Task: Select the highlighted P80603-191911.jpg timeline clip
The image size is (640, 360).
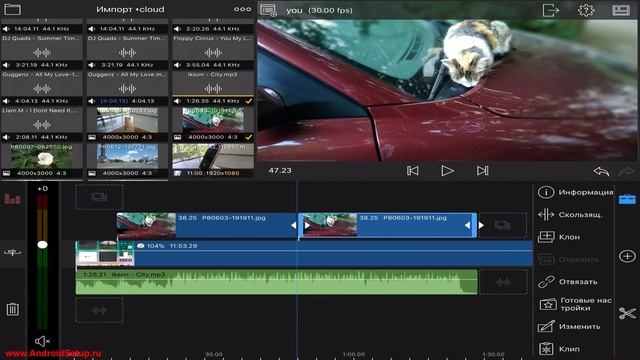Action: coord(387,225)
